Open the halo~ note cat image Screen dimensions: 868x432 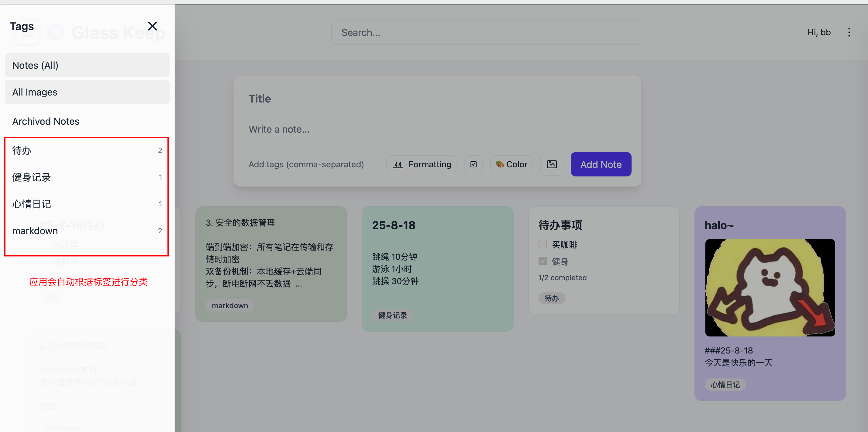[770, 288]
